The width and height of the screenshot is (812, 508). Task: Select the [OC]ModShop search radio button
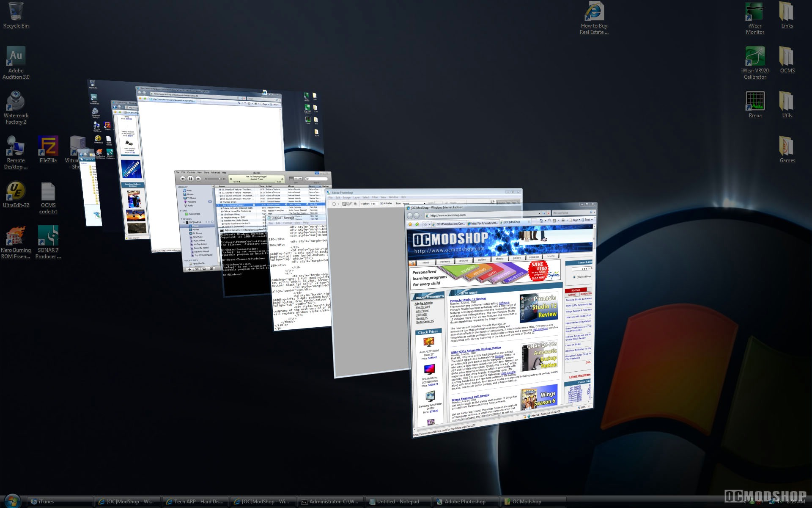coord(574,277)
